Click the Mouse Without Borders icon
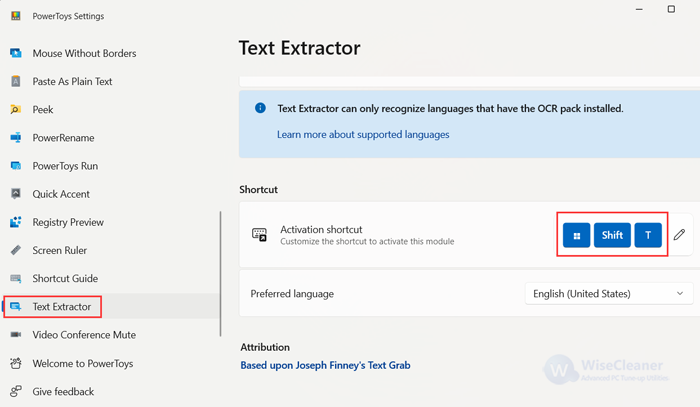 (16, 53)
